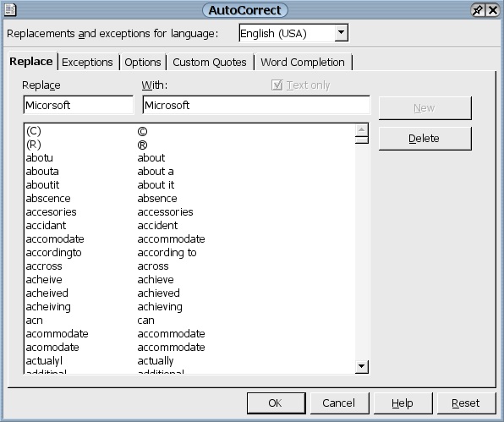Select the aboutit replacement row
The image size is (504, 422).
(x=190, y=185)
